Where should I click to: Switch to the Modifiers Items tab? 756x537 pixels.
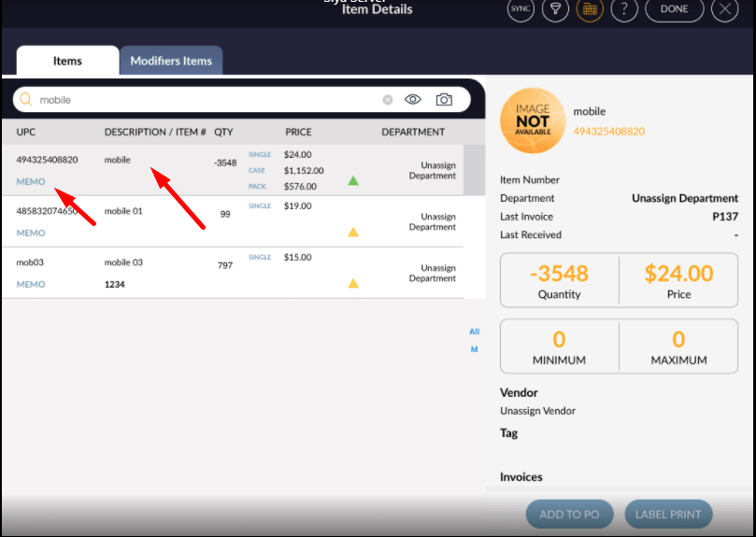point(171,61)
